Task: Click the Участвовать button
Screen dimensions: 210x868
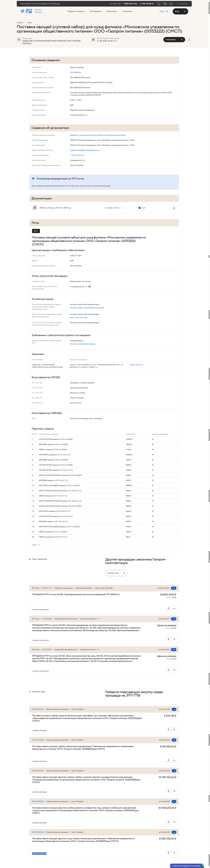Action: coord(174,39)
